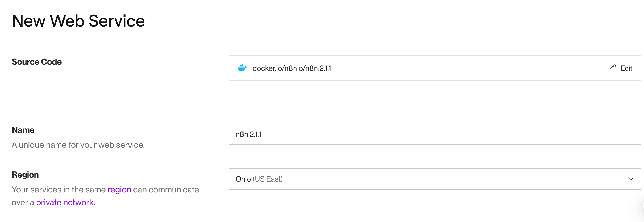Click the empty area of source code box
The width and height of the screenshot is (644, 222).
(x=465, y=68)
